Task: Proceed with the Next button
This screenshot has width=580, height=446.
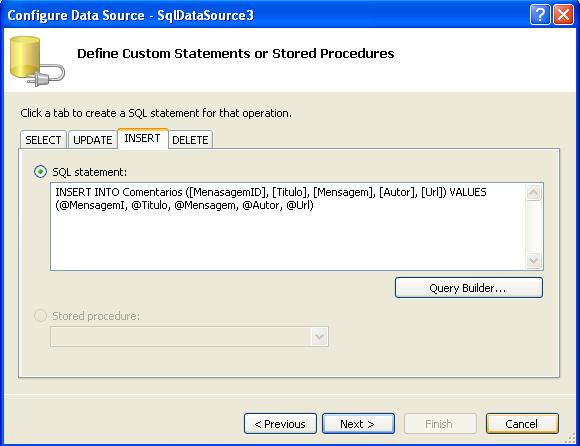Action: [x=358, y=423]
